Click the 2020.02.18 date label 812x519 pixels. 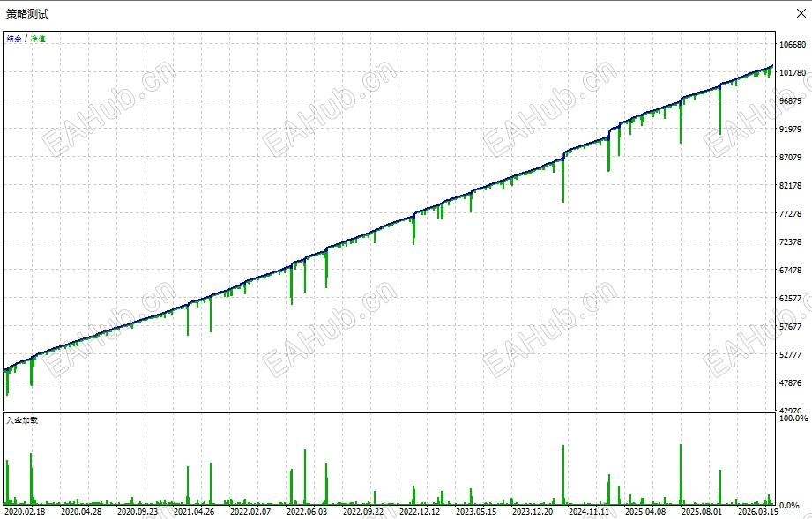25,512
